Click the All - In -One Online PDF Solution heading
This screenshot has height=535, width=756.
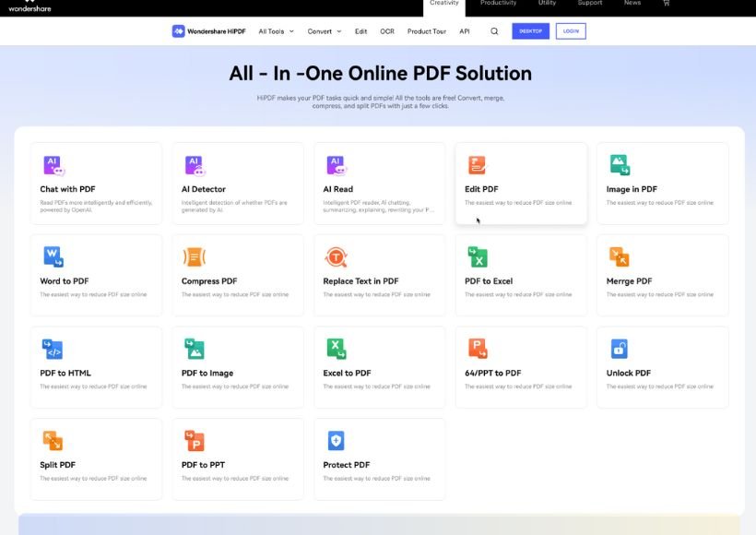381,73
